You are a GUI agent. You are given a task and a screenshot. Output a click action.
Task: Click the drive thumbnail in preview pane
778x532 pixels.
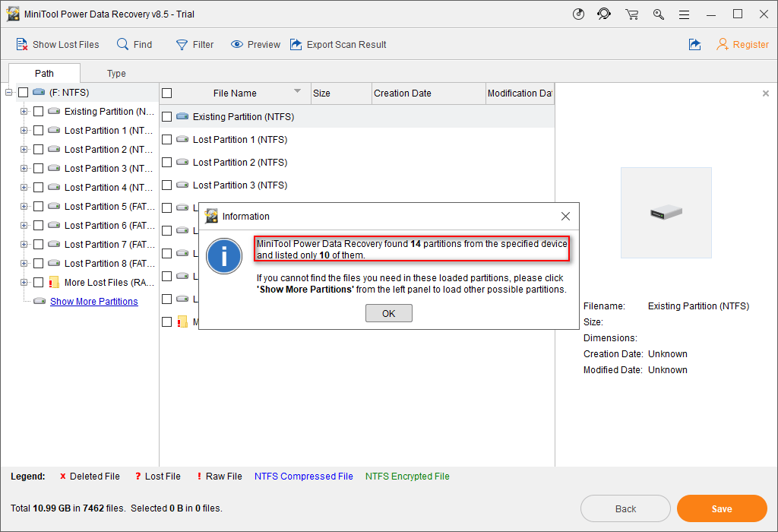click(666, 212)
